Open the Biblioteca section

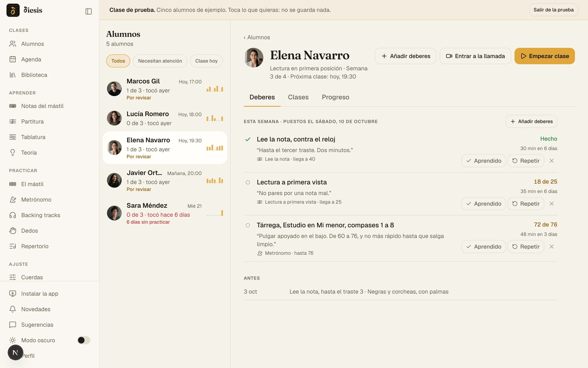click(x=49, y=75)
